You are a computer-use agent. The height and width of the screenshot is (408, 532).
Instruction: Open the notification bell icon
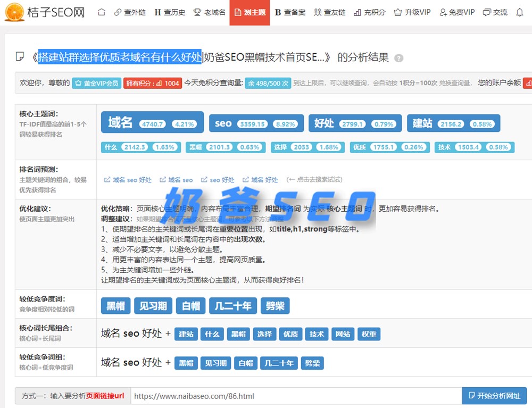tap(519, 13)
